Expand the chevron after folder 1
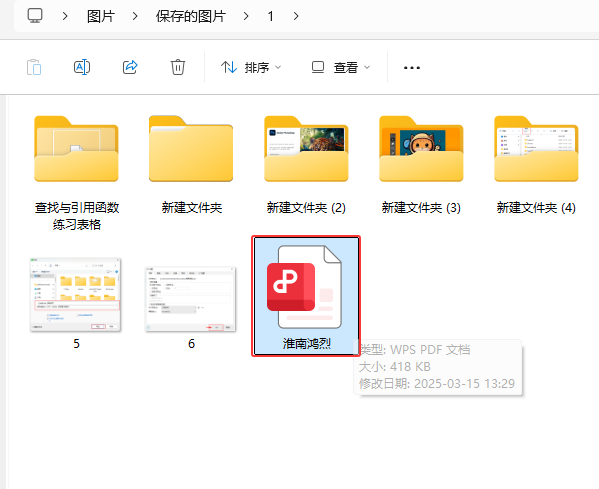The width and height of the screenshot is (599, 489). [296, 16]
